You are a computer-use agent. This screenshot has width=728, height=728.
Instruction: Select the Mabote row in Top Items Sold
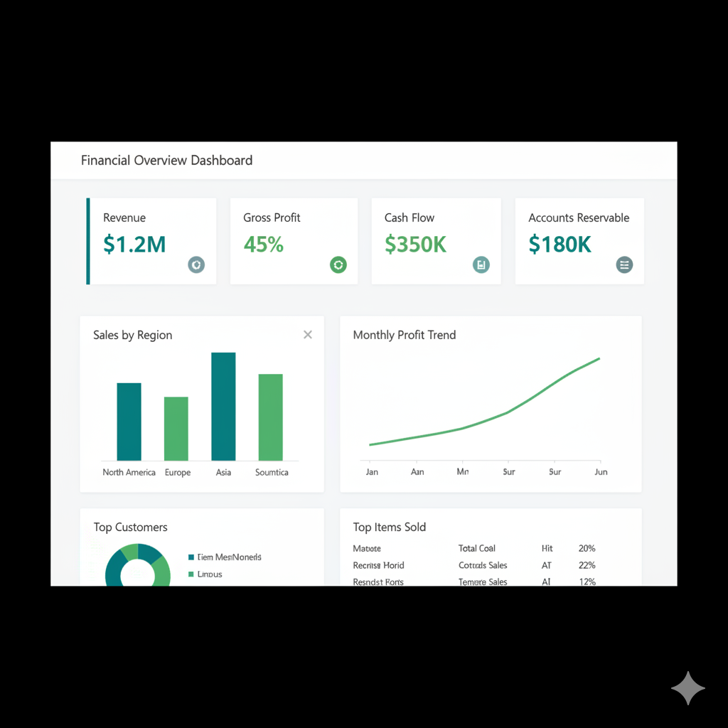click(x=366, y=548)
